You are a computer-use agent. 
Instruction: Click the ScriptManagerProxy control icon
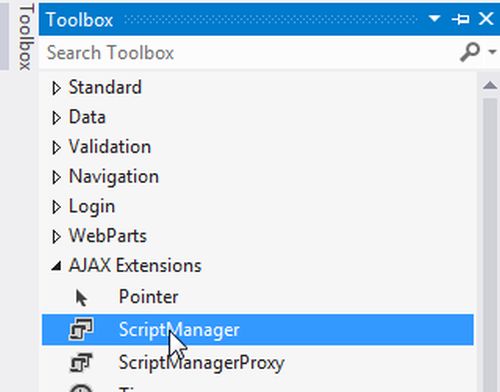coord(81,362)
